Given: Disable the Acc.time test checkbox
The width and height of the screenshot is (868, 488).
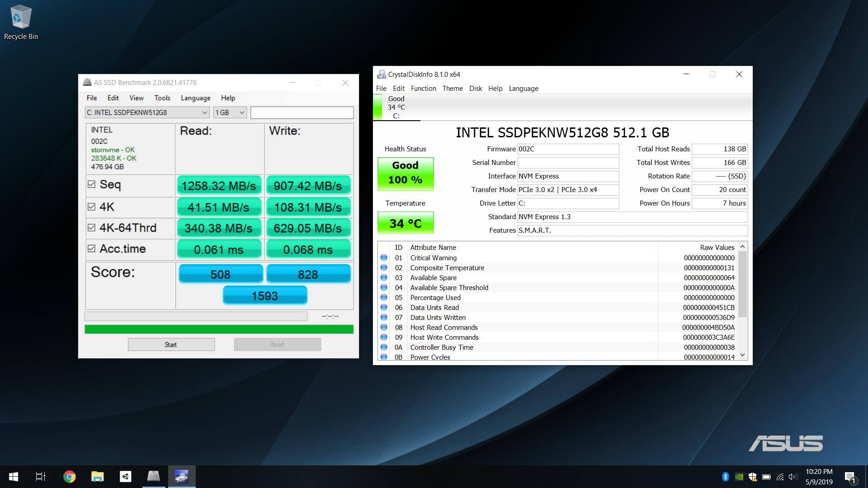Looking at the screenshot, I should (x=91, y=249).
